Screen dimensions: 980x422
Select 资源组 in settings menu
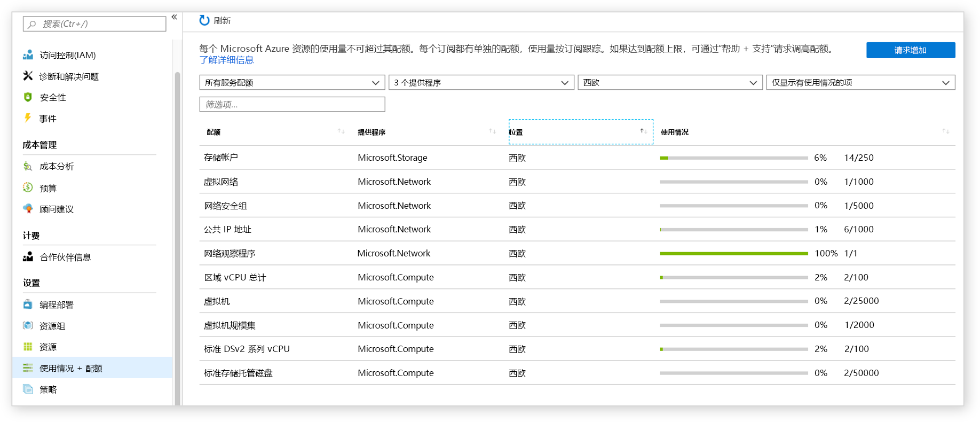click(x=52, y=326)
